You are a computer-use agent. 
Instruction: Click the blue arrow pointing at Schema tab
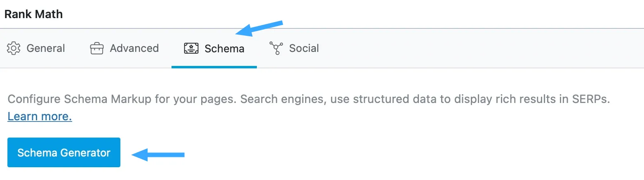pyautogui.click(x=259, y=28)
